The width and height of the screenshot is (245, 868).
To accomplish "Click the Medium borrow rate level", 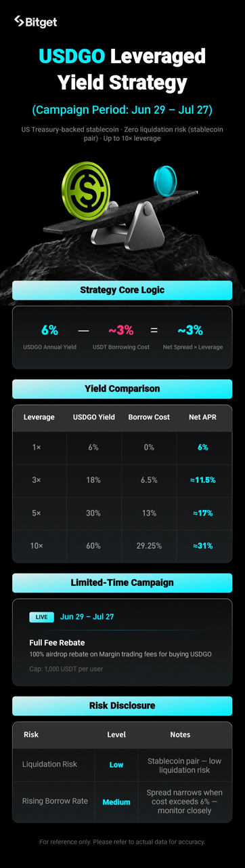I will tap(116, 802).
